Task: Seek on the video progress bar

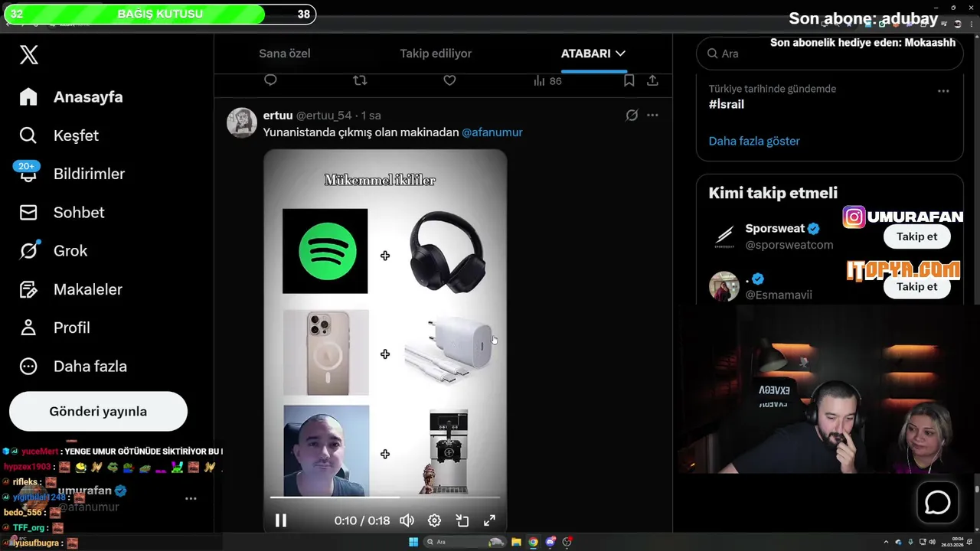Action: coord(385,497)
